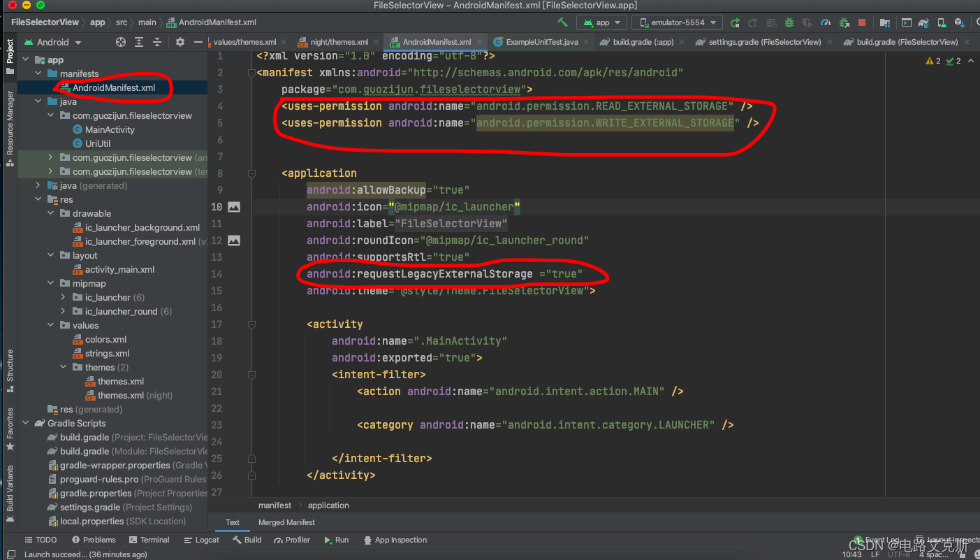The image size is (980, 560).
Task: Click gutter image icon on line 10
Action: click(x=234, y=207)
